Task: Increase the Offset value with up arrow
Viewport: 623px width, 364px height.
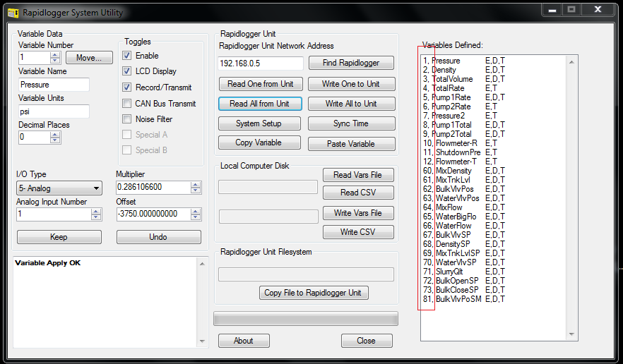Action: tap(196, 212)
